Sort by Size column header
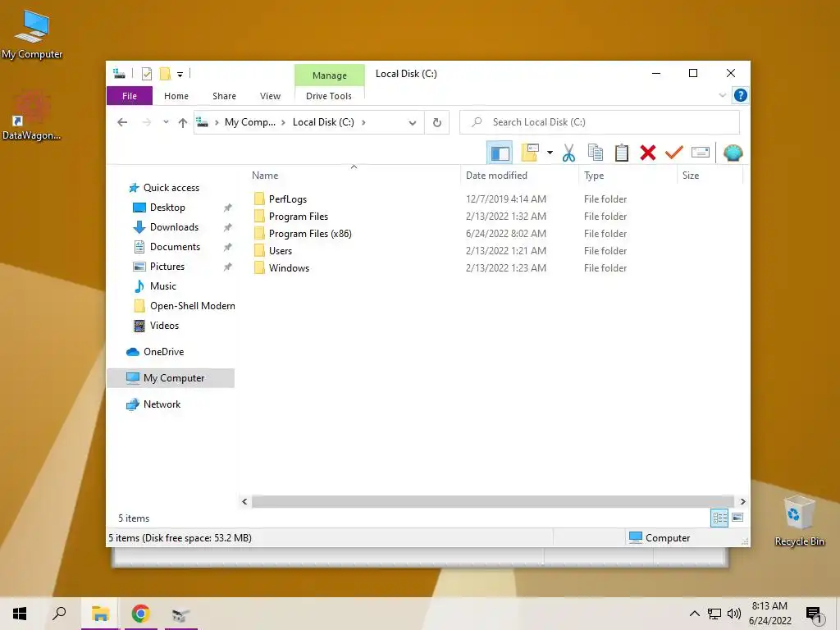 (710, 176)
